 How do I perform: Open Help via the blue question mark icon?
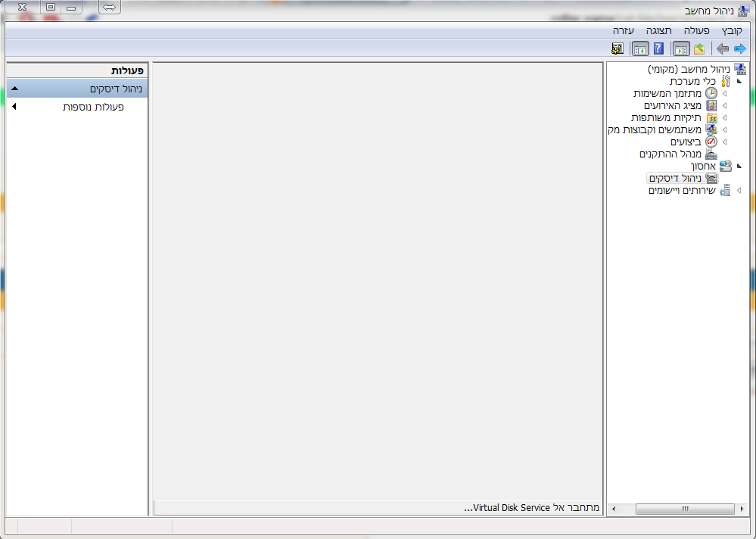658,49
